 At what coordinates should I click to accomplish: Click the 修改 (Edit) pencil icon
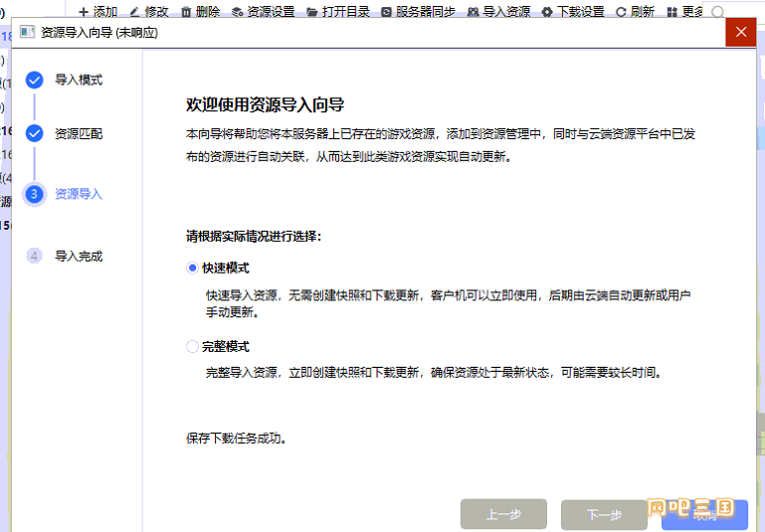point(134,12)
